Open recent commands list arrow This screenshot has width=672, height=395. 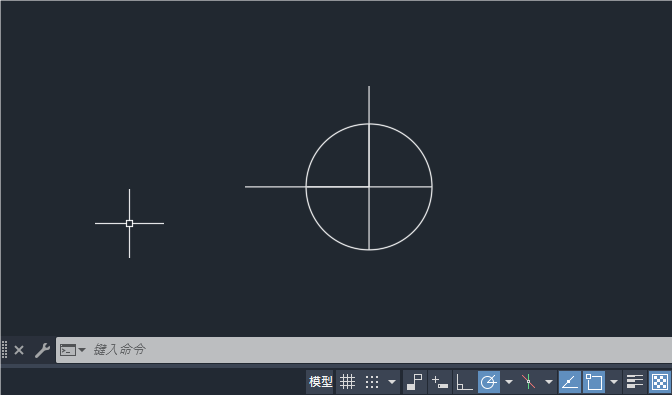click(x=82, y=350)
